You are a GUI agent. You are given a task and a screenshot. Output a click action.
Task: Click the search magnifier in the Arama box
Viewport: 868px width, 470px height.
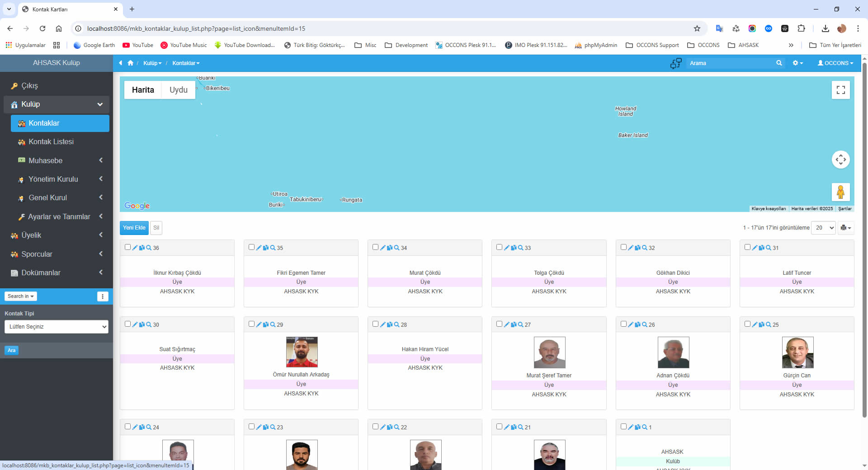[779, 63]
